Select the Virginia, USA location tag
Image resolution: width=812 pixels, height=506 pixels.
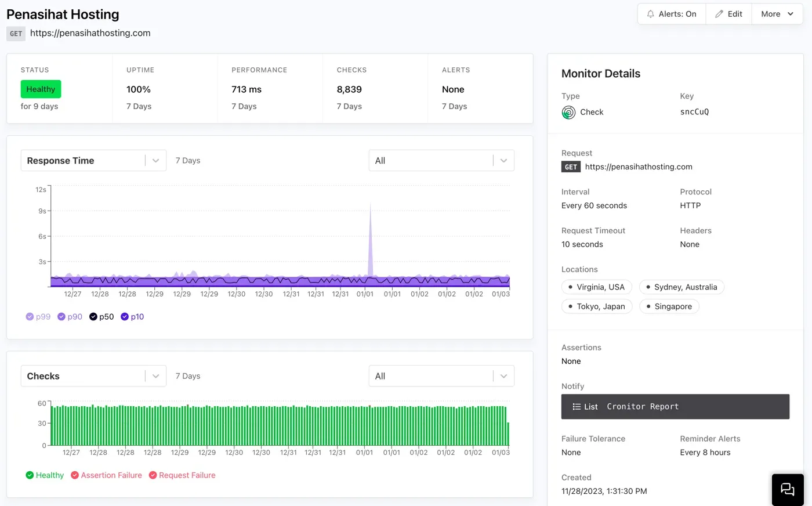[596, 287]
